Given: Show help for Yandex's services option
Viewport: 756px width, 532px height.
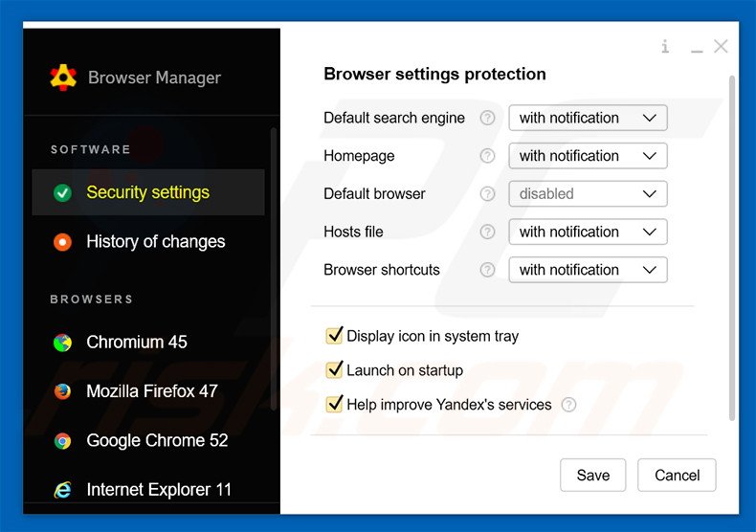Looking at the screenshot, I should [569, 405].
